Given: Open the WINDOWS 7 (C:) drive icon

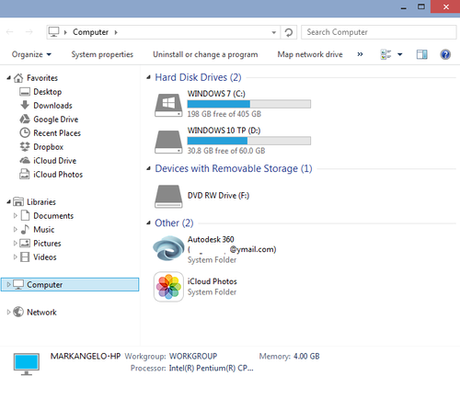Looking at the screenshot, I should [x=168, y=105].
